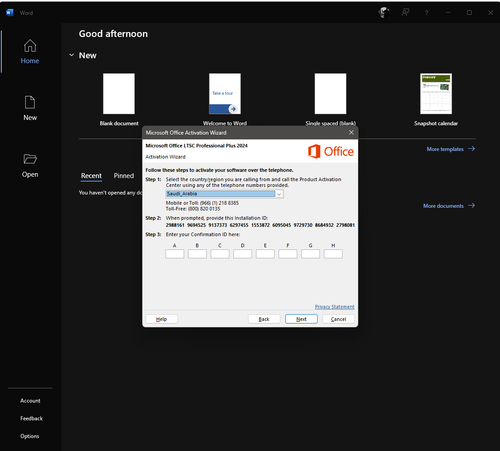Image resolution: width=500 pixels, height=451 pixels.
Task: Focus Confirmation ID field B
Action: [197, 254]
